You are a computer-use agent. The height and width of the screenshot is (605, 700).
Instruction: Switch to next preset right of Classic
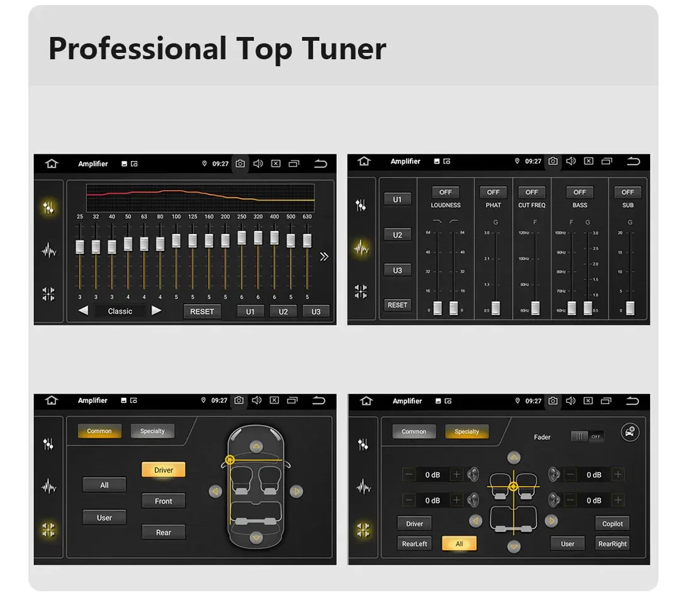(156, 311)
